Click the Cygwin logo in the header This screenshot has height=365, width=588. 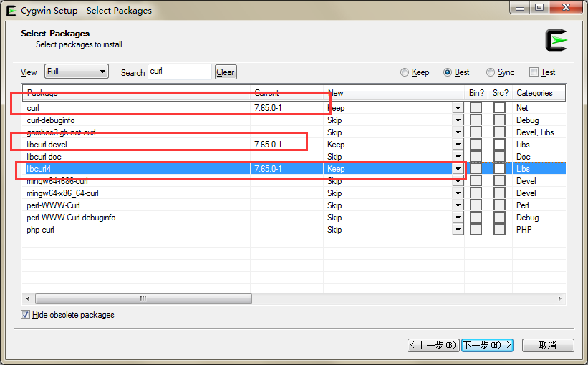[x=556, y=40]
